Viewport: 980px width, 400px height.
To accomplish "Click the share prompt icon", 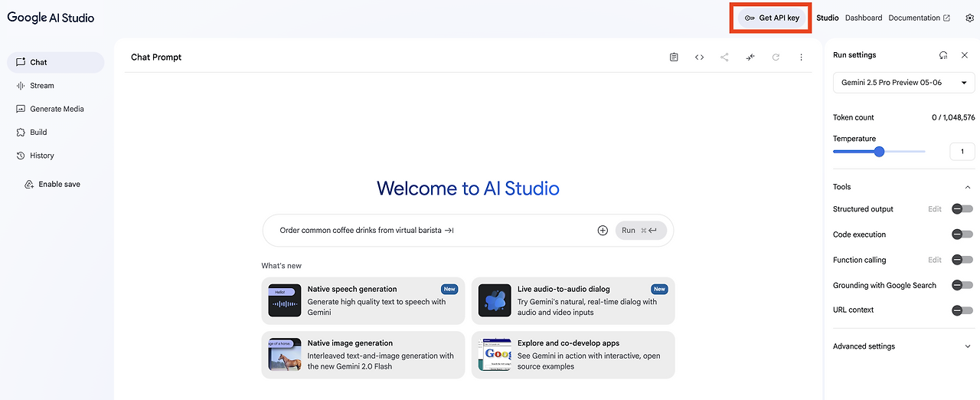I will pos(724,57).
